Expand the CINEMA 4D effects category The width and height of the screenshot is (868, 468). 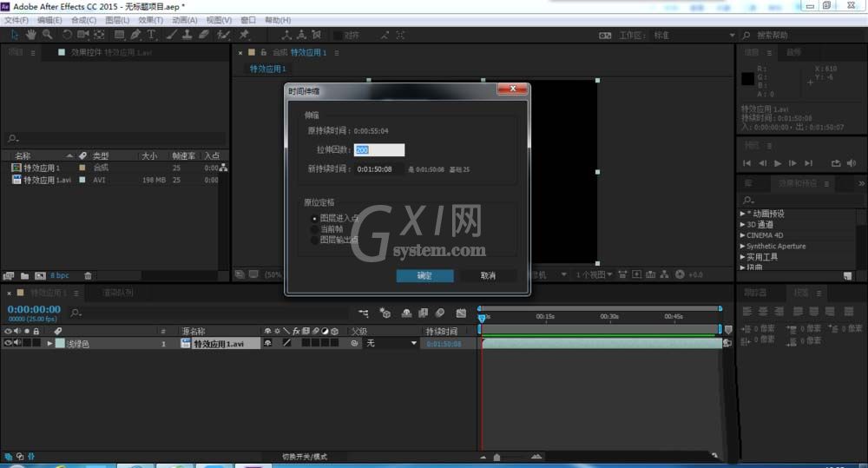743,235
